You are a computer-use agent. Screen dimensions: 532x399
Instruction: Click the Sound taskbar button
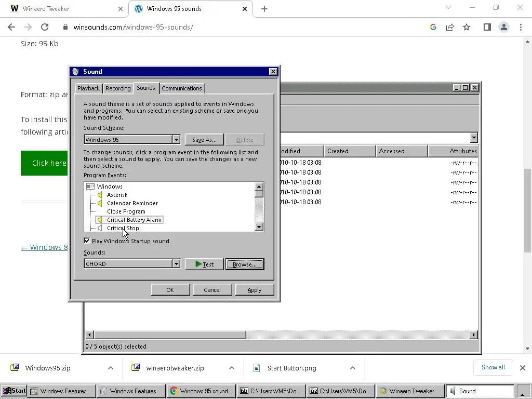(x=480, y=391)
